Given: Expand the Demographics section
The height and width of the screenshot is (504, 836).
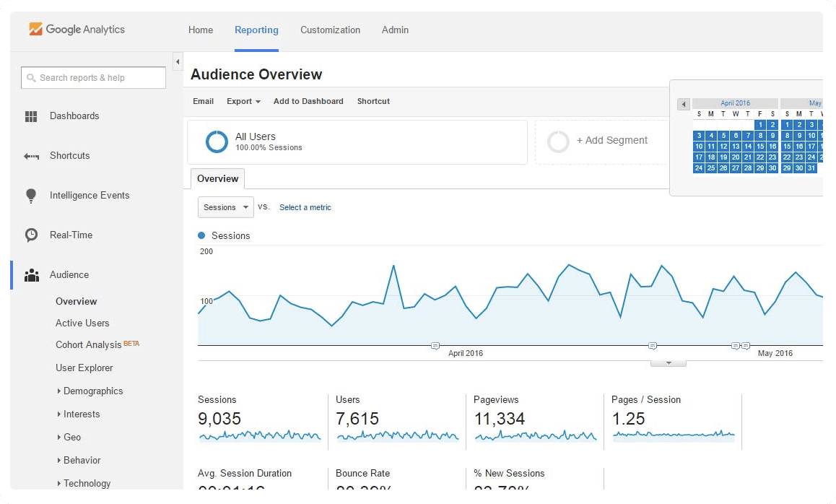Looking at the screenshot, I should 92,391.
